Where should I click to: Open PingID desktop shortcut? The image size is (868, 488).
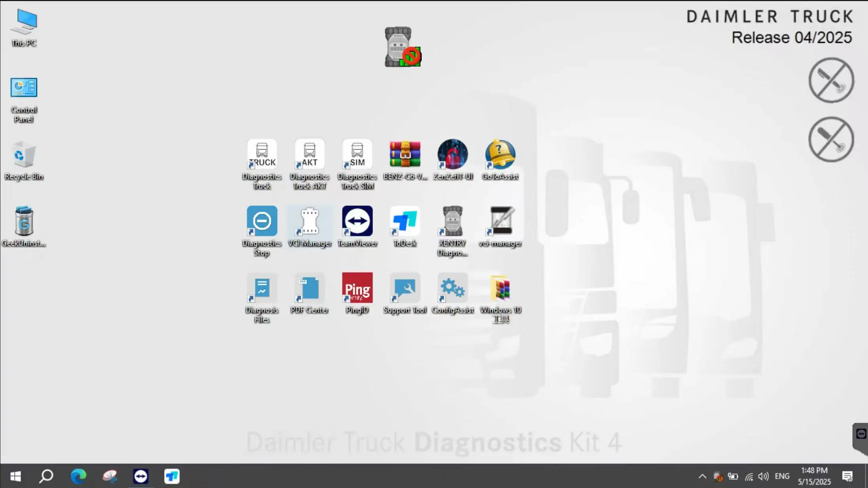coord(357,294)
